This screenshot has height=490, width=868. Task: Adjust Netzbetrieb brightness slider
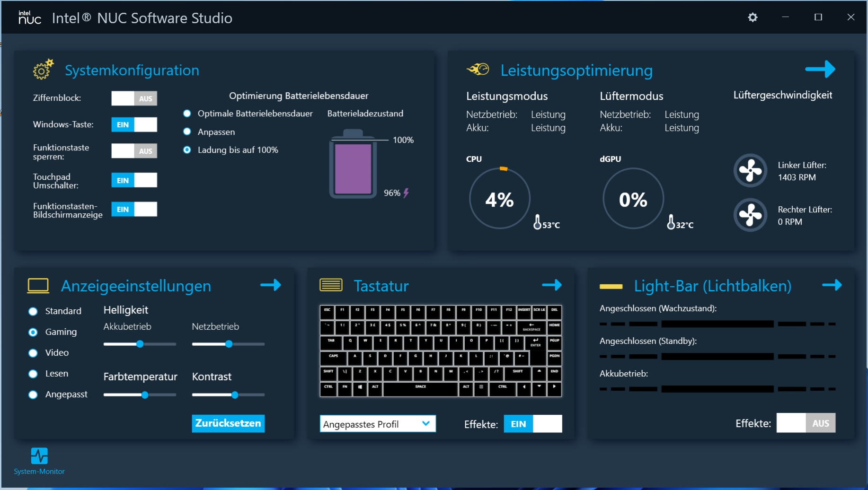click(x=228, y=344)
